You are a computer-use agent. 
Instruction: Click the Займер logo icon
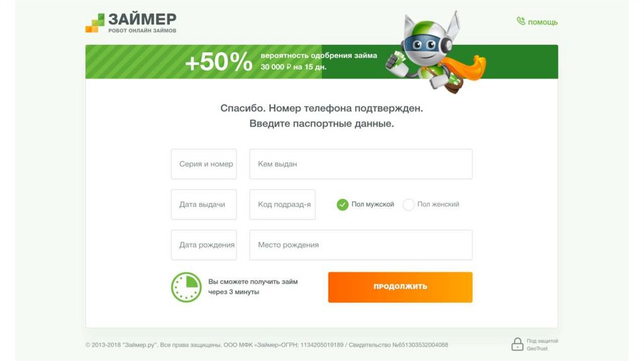(x=95, y=23)
